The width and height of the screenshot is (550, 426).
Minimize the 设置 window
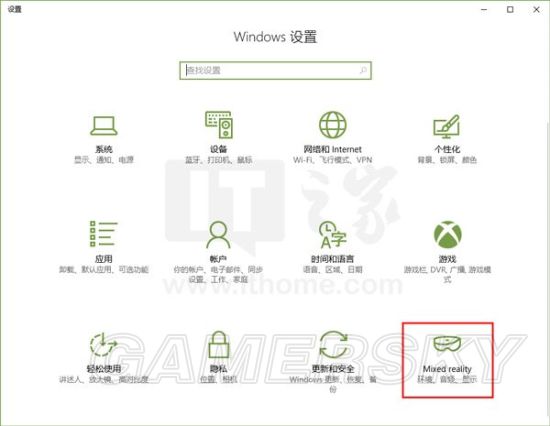[484, 9]
